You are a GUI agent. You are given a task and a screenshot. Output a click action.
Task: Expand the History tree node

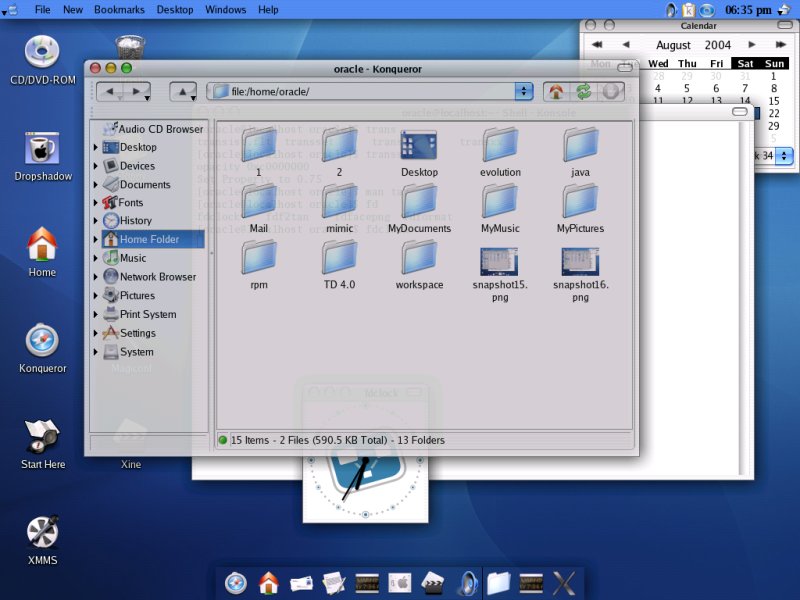[x=95, y=221]
